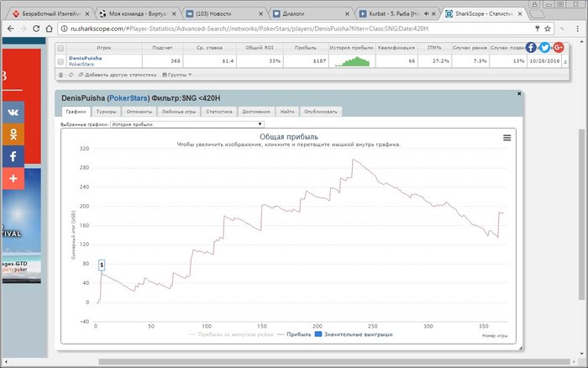588x368 pixels.
Task: Share via VK button in left sidebar
Action: click(x=13, y=112)
